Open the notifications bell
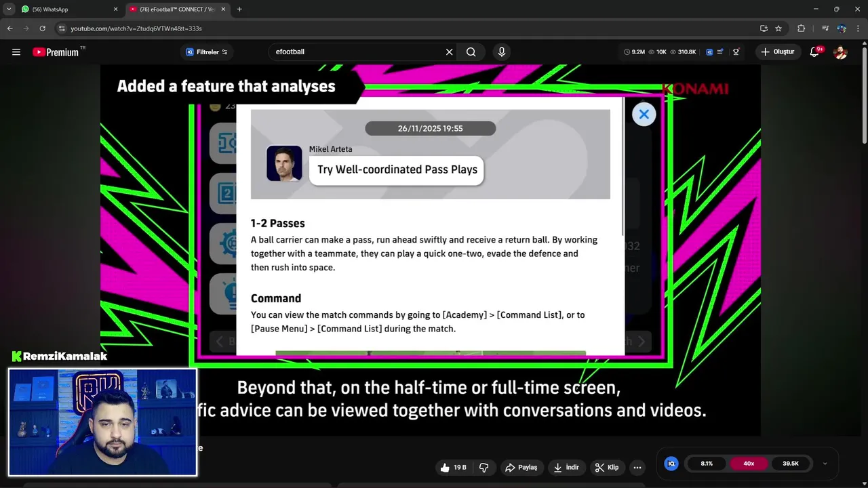The height and width of the screenshot is (488, 868). (815, 52)
